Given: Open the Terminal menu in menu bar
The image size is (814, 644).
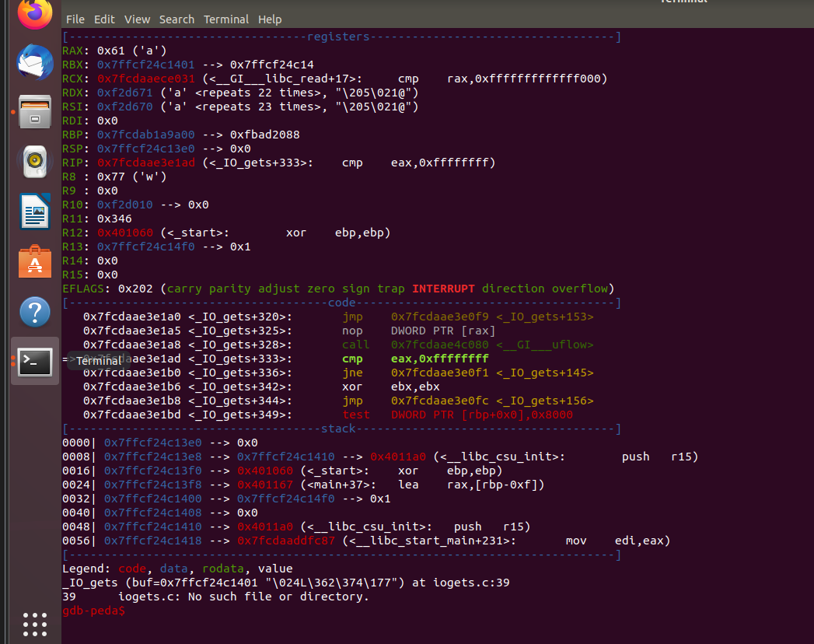Looking at the screenshot, I should coord(226,19).
